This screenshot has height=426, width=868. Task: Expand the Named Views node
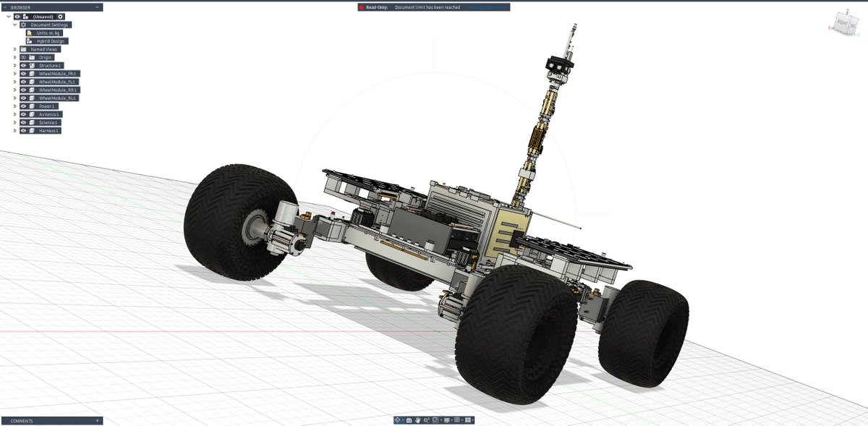point(15,49)
